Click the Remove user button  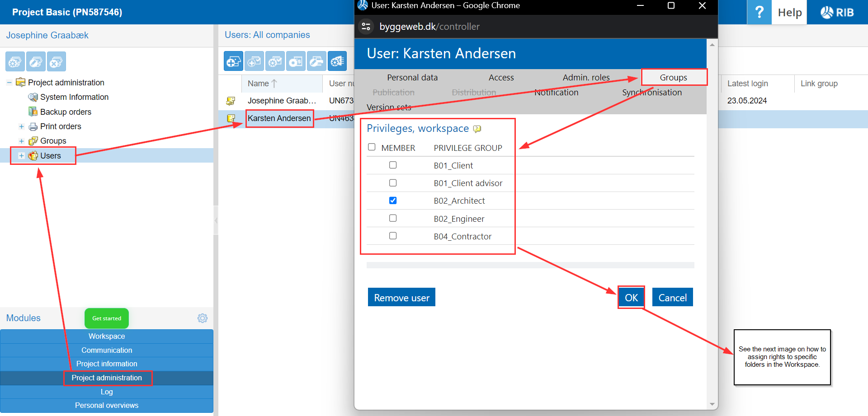(x=401, y=298)
